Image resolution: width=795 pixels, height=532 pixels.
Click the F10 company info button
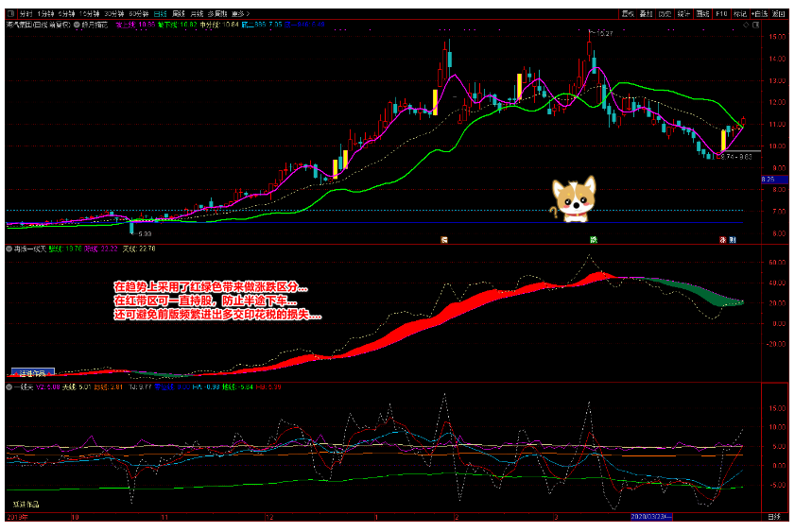[x=721, y=14]
